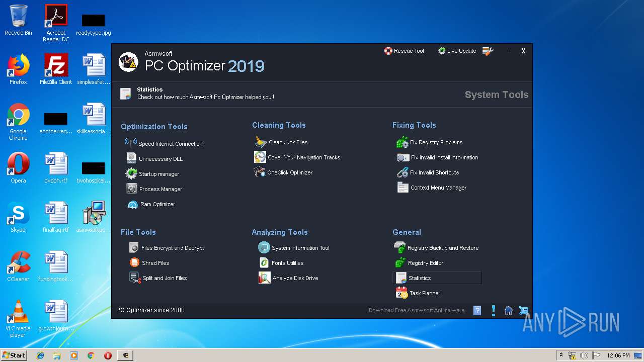644x362 pixels.
Task: Click the volume icon in the system tray
Action: coord(584,355)
